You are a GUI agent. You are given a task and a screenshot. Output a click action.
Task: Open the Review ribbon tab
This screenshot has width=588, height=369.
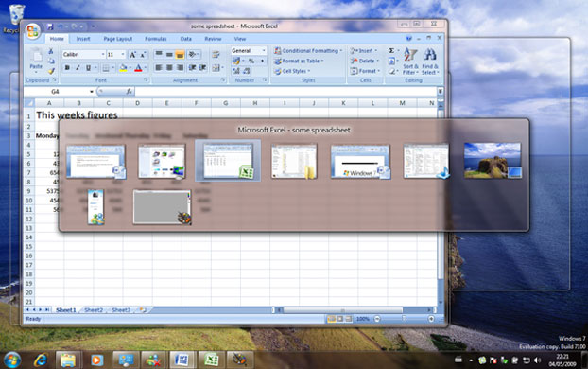[x=213, y=39]
